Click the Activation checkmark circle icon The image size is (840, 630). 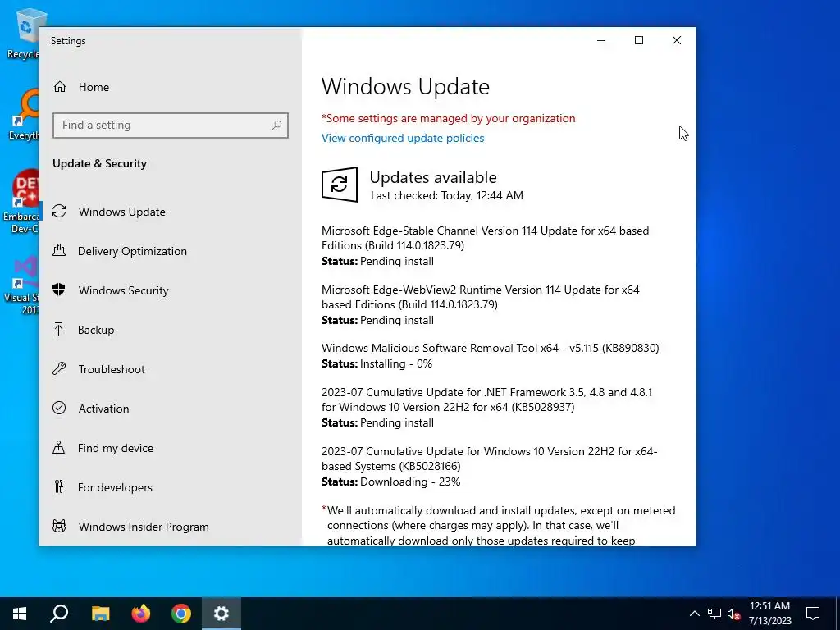[59, 409]
